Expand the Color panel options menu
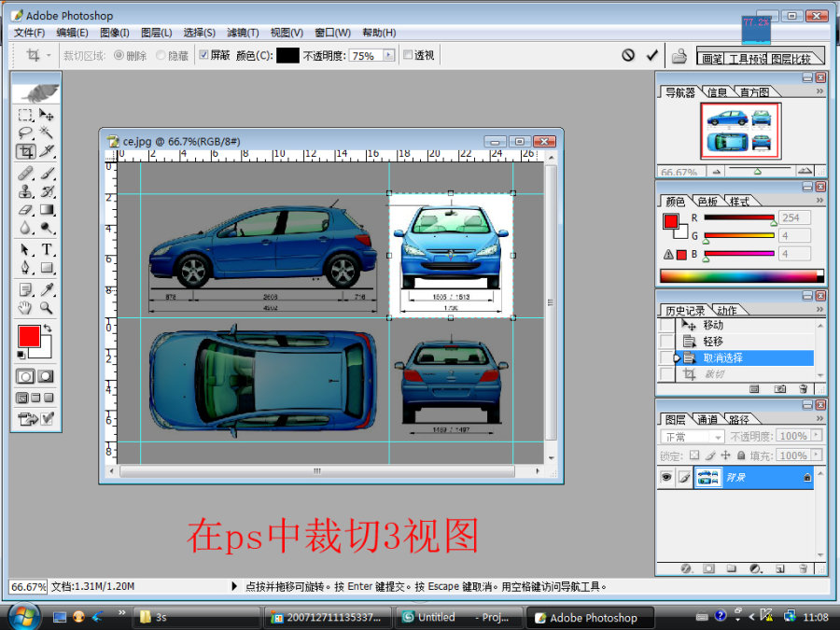Viewport: 840px width, 630px height. click(x=819, y=200)
